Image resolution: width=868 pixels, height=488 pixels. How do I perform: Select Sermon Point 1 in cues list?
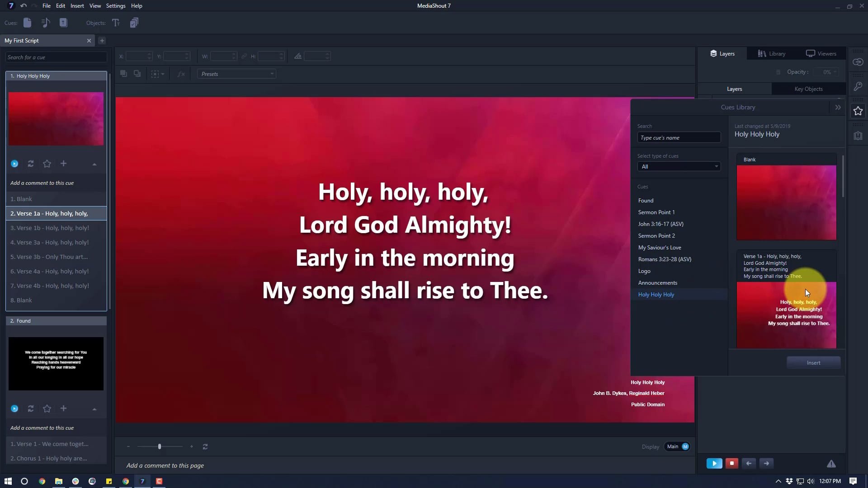coord(656,212)
